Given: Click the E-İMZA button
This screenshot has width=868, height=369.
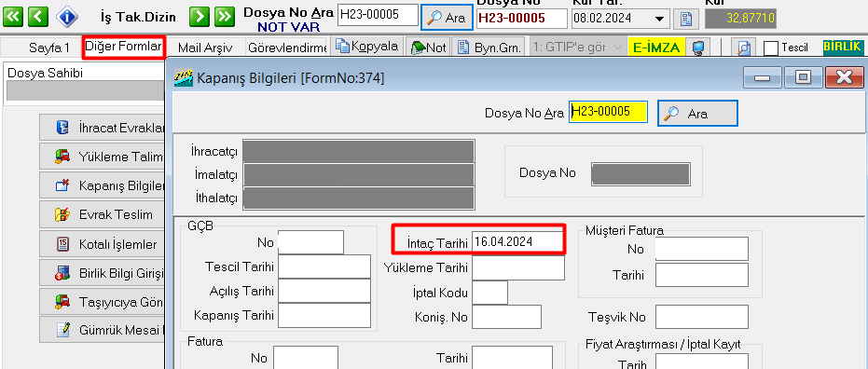Looking at the screenshot, I should pyautogui.click(x=656, y=48).
